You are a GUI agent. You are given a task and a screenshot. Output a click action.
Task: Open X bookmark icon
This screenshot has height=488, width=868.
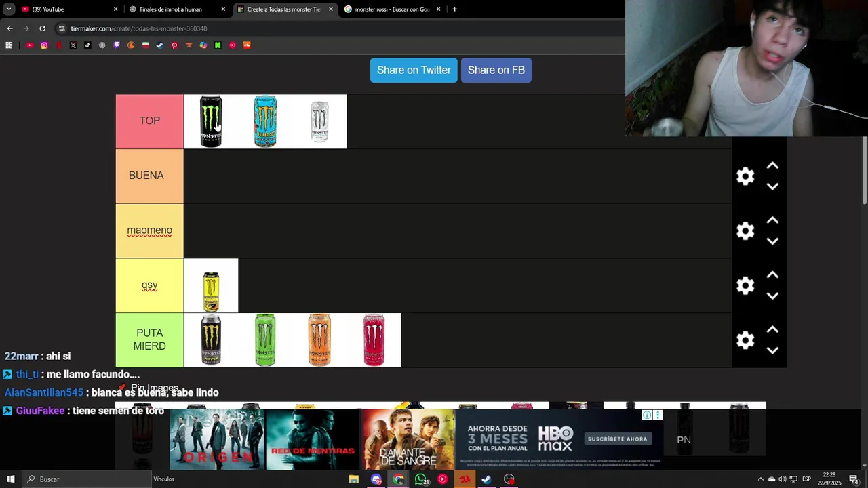pos(73,45)
